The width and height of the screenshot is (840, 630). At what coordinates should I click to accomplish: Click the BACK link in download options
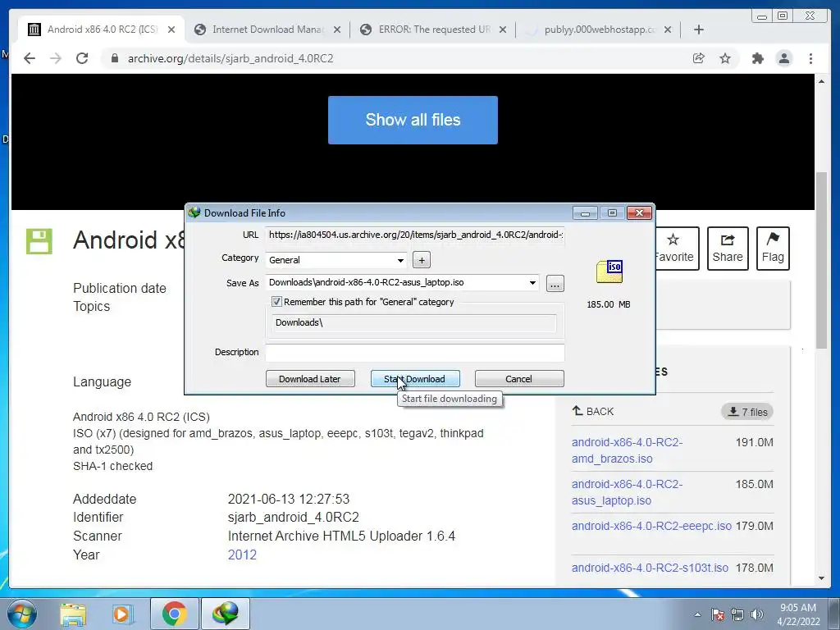point(593,412)
